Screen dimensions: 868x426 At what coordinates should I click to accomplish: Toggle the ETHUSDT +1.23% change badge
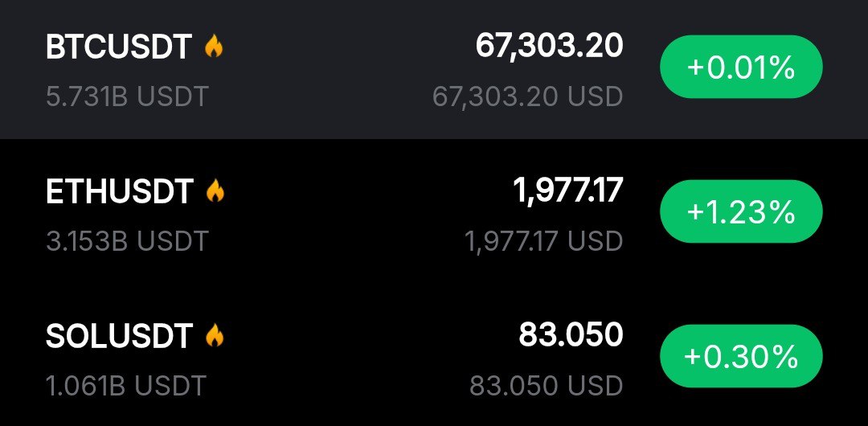pyautogui.click(x=740, y=213)
